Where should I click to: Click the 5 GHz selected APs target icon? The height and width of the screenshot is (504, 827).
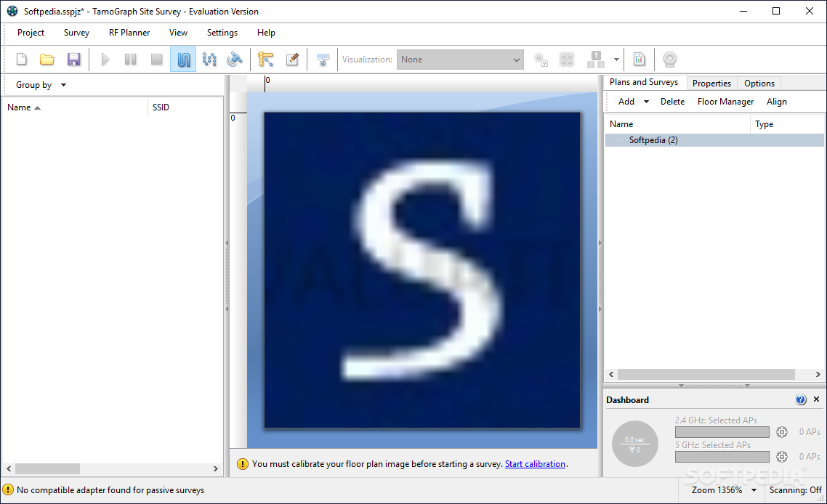pos(782,457)
